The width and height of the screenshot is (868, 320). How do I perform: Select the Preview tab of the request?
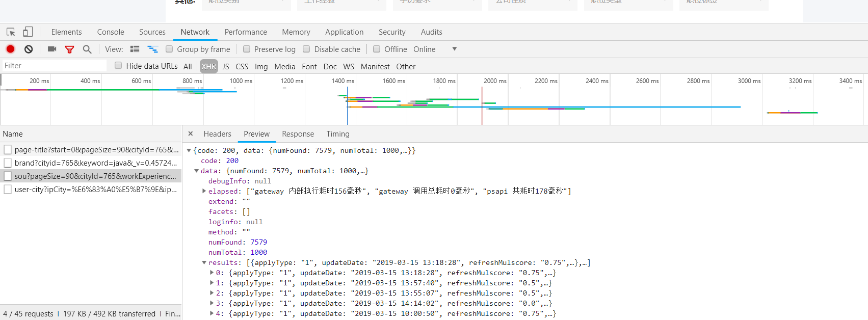coord(257,134)
